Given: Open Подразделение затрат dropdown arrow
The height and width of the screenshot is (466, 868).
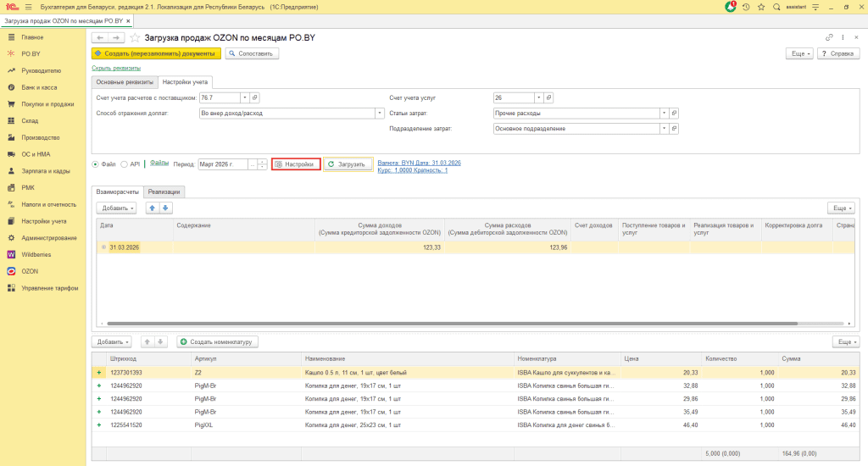Looking at the screenshot, I should pos(665,129).
